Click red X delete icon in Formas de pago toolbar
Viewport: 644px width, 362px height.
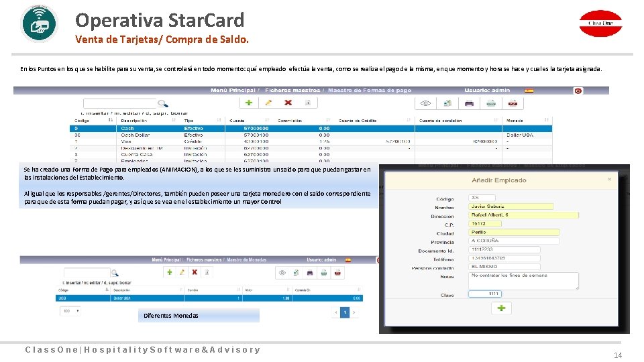pos(288,103)
